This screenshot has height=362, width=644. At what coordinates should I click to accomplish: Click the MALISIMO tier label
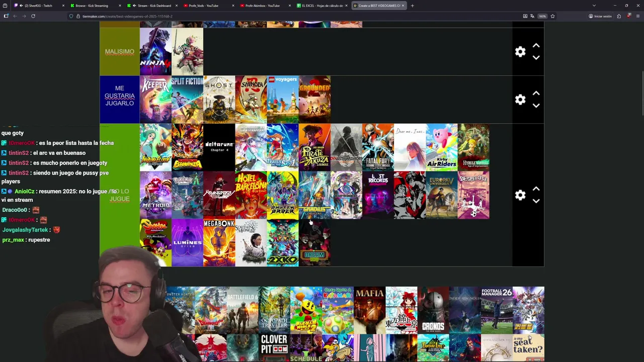pos(120,52)
